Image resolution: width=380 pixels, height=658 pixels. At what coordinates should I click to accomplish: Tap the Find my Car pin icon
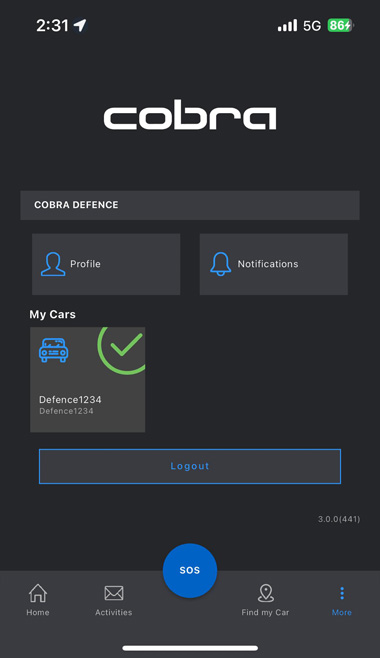[x=265, y=593]
